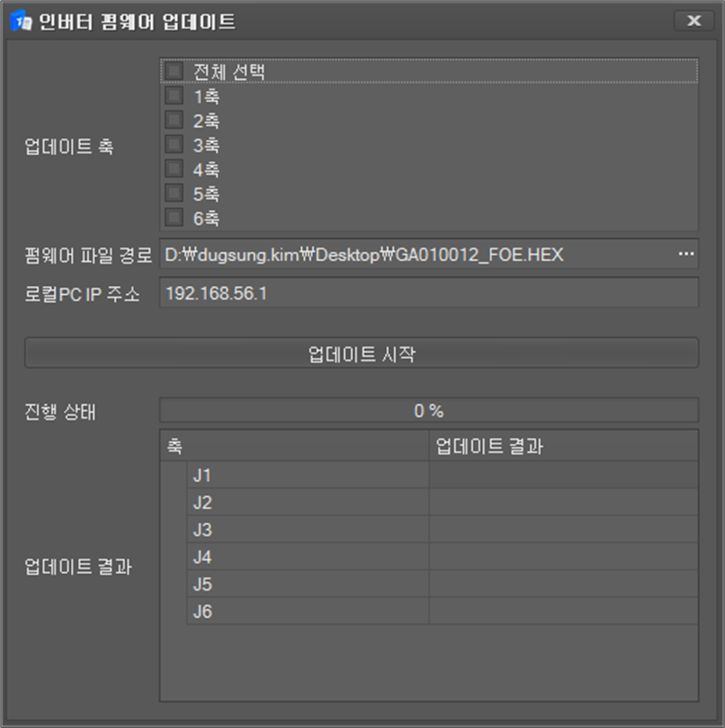This screenshot has width=725, height=728.
Task: Click the 축 column header
Action: click(294, 446)
